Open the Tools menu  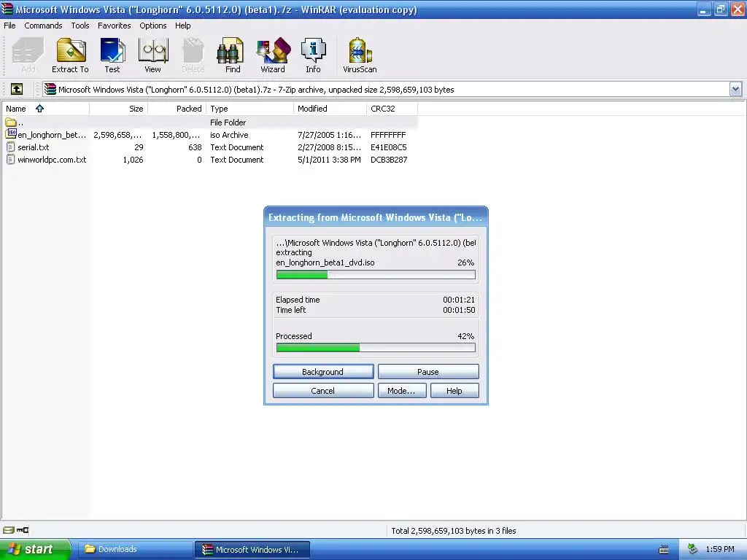click(x=80, y=26)
